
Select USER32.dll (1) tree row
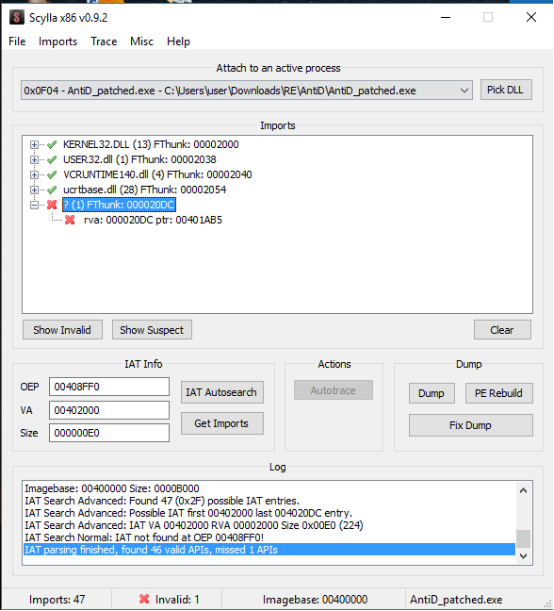coord(139,160)
